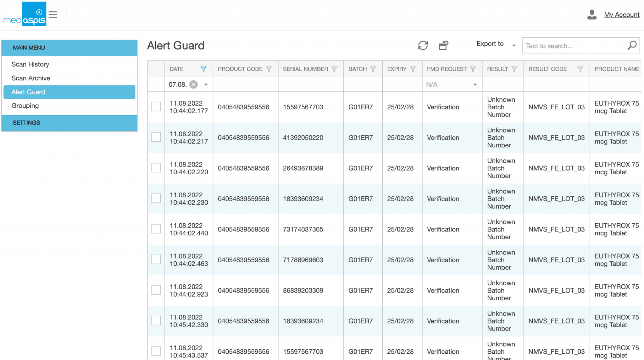Open the FMD Request N/A dropdown
The width and height of the screenshot is (644, 360).
tap(475, 85)
